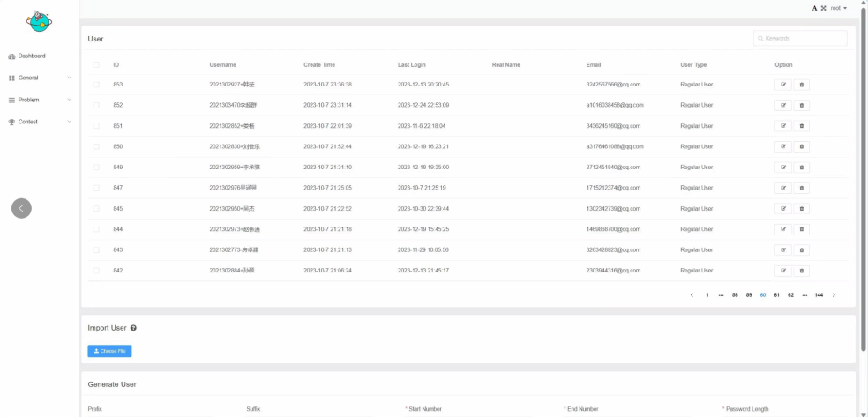Screen dimensions: 868x417
Task: Expand the Contest sidebar menu
Action: (39, 122)
